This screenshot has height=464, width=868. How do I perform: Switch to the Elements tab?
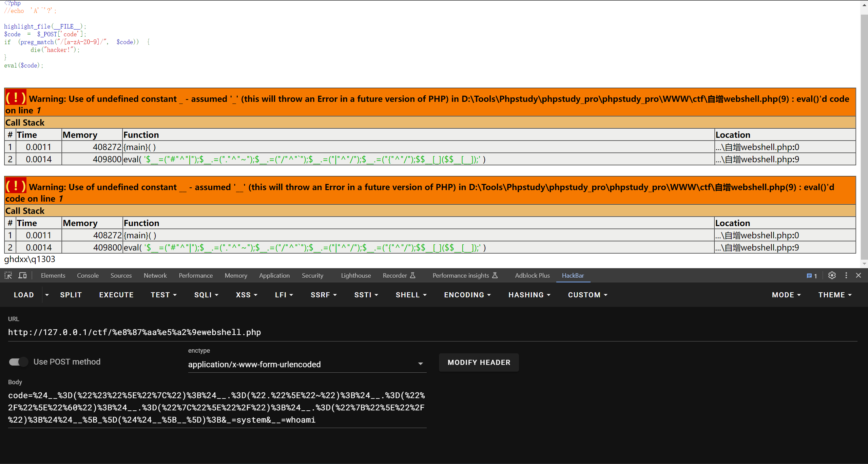point(53,275)
